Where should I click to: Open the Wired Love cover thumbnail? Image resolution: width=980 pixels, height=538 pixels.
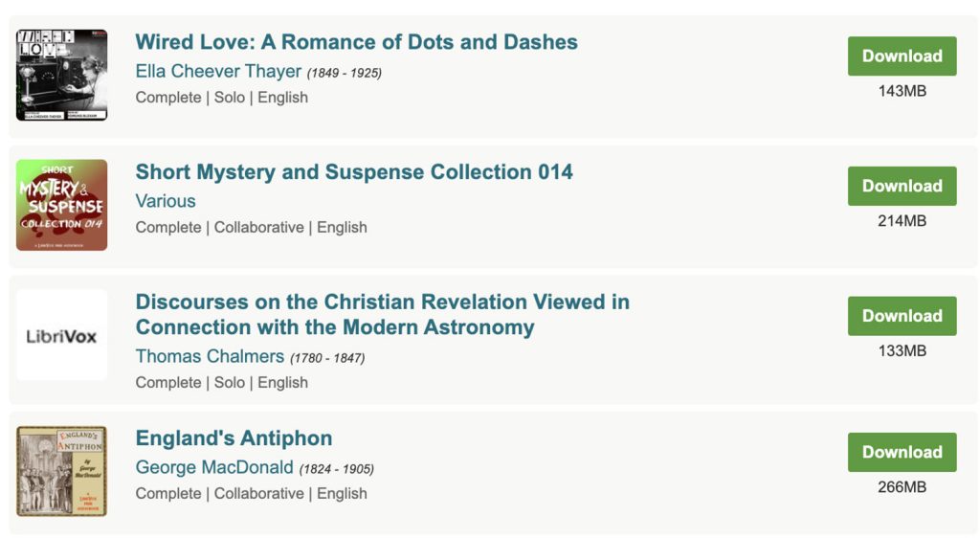(x=61, y=75)
